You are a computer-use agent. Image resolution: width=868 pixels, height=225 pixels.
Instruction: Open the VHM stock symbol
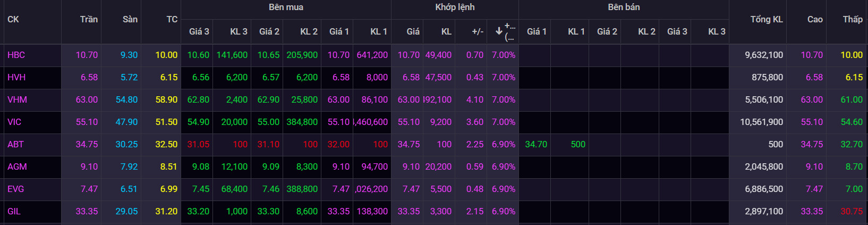pos(17,99)
